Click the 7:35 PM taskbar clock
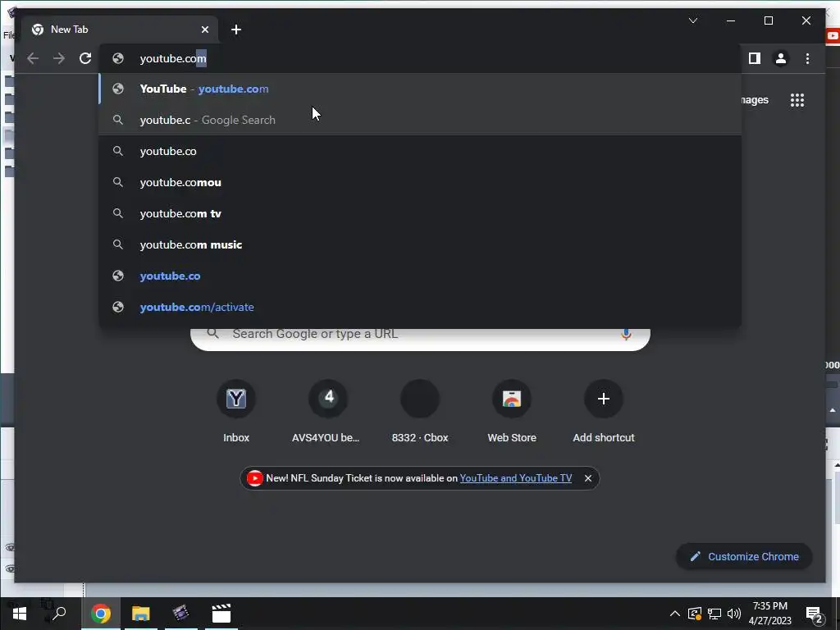 pyautogui.click(x=769, y=614)
